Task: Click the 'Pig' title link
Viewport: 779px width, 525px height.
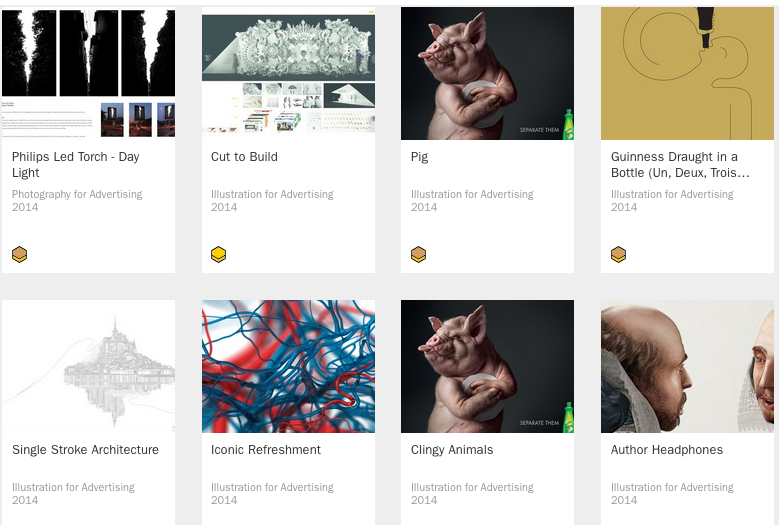Action: pos(419,157)
